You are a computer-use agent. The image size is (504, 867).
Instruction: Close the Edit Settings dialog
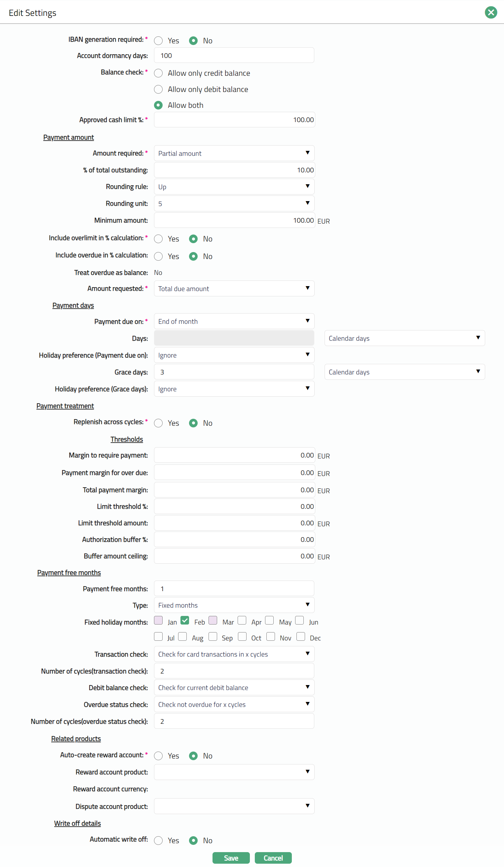pos(490,13)
